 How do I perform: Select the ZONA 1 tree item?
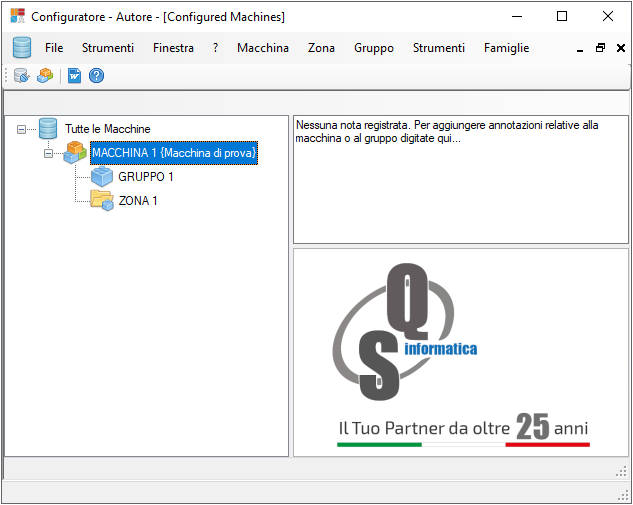pos(138,200)
